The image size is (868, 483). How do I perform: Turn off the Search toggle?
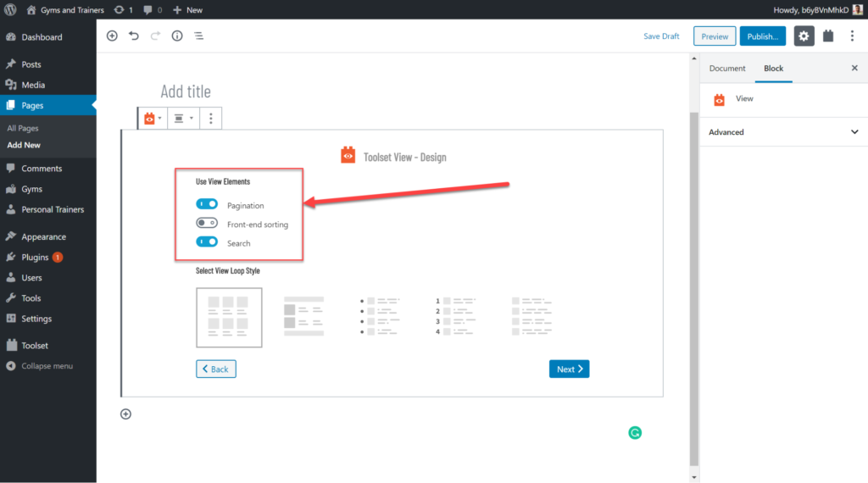tap(207, 241)
